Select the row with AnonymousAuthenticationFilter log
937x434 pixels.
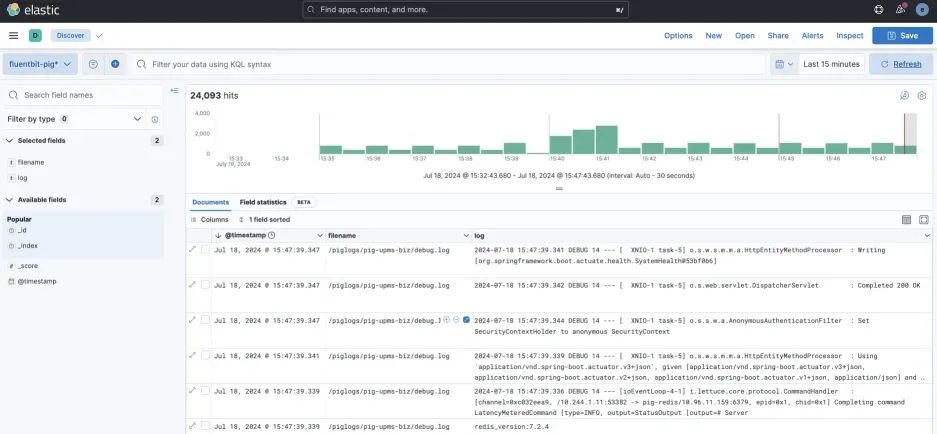pyautogui.click(x=205, y=320)
